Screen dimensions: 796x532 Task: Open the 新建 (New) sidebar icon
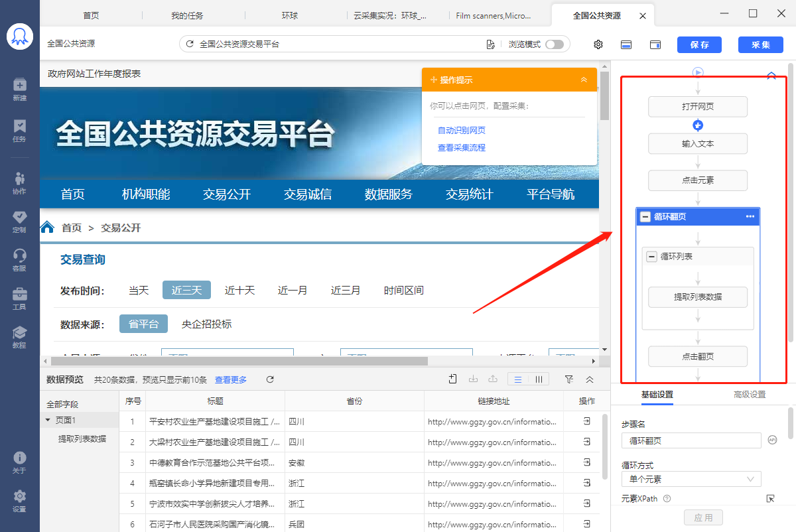[19, 90]
